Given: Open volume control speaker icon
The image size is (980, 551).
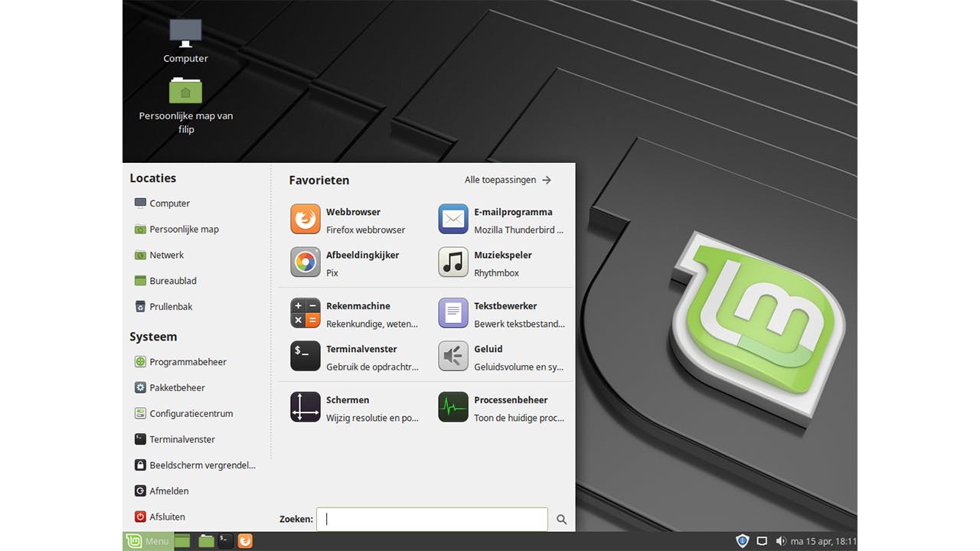Looking at the screenshot, I should point(781,541).
